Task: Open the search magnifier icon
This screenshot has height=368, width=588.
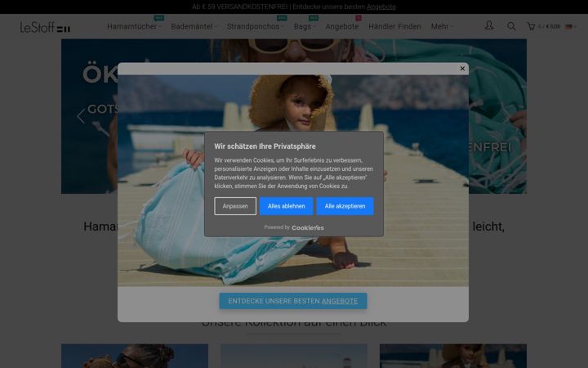Action: (511, 26)
